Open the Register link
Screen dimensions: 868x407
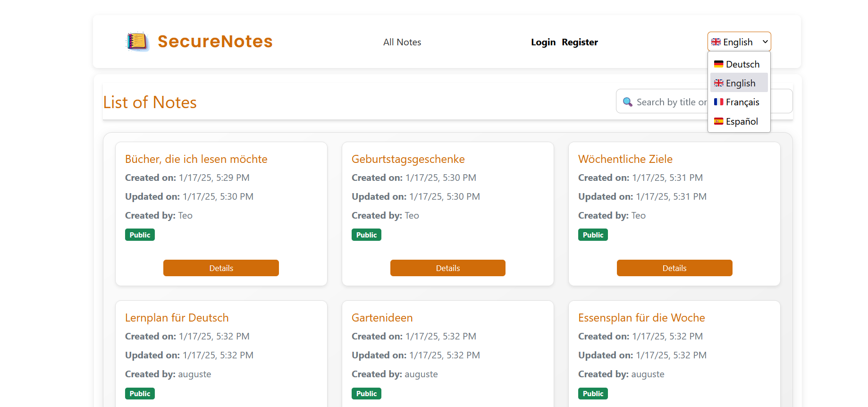click(x=580, y=42)
